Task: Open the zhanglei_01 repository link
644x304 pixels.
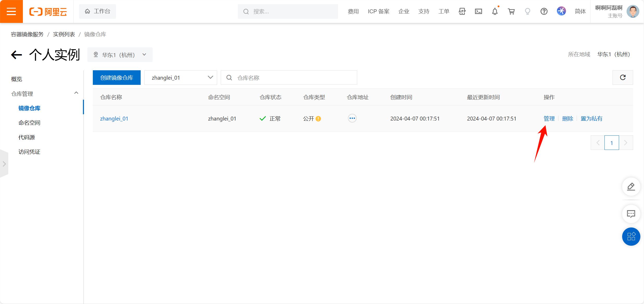Action: pyautogui.click(x=114, y=118)
